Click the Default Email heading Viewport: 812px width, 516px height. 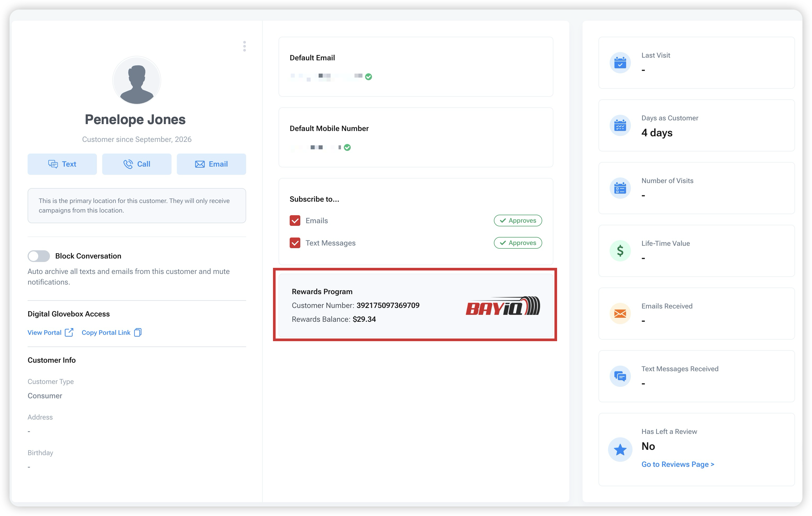(312, 58)
